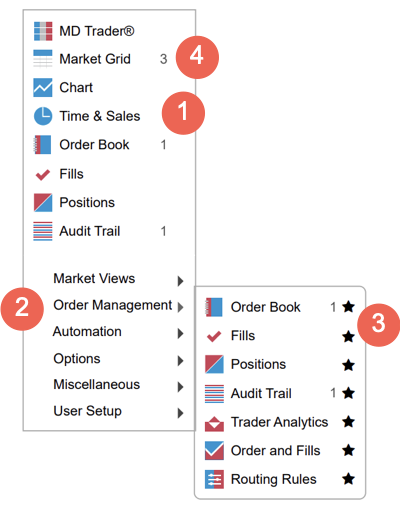Expand the Market Views submenu arrow
Image resolution: width=400 pixels, height=523 pixels.
[180, 281]
